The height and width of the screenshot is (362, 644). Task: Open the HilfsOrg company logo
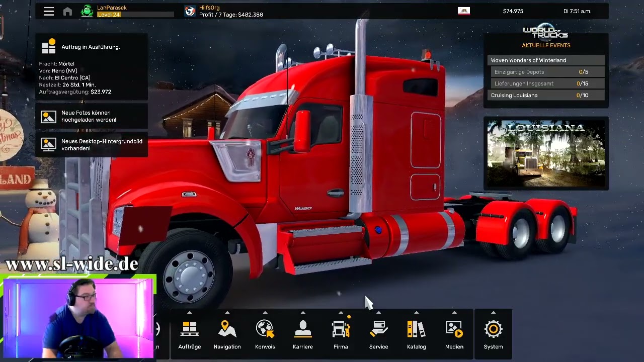tap(190, 11)
